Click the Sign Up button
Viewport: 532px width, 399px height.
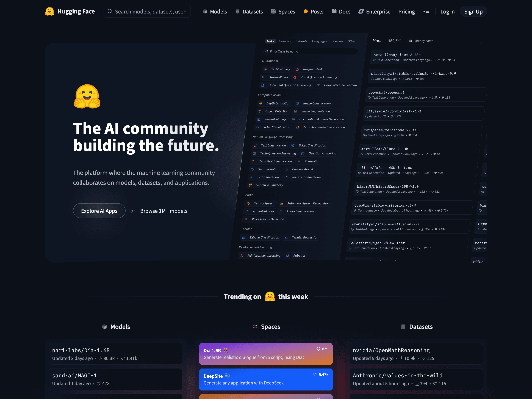[473, 12]
